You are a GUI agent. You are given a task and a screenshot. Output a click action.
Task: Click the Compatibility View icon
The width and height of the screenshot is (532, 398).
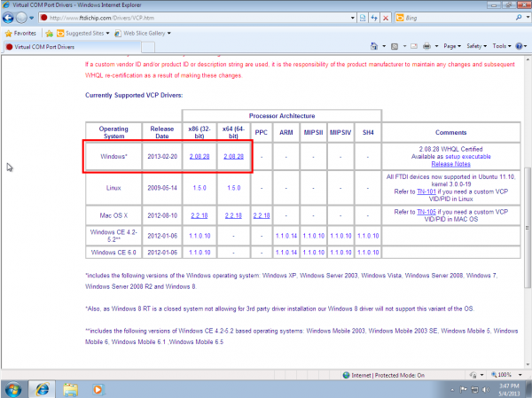pyautogui.click(x=363, y=18)
